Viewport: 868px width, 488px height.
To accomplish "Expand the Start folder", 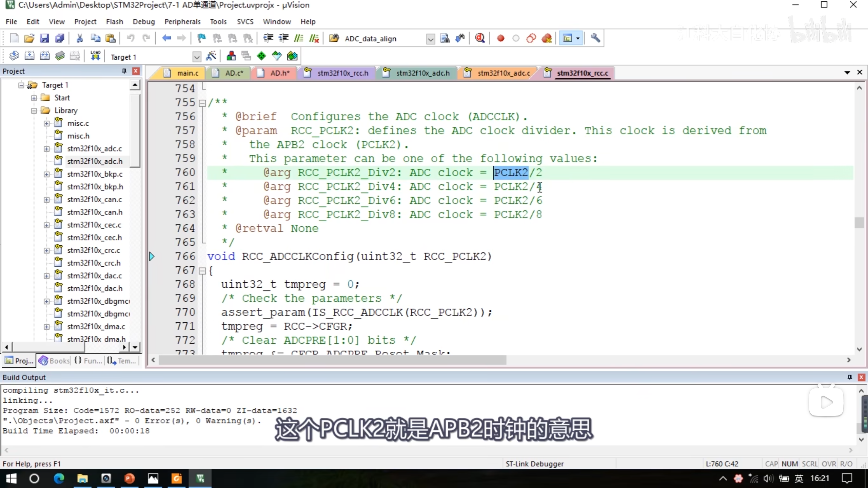I will [x=34, y=98].
